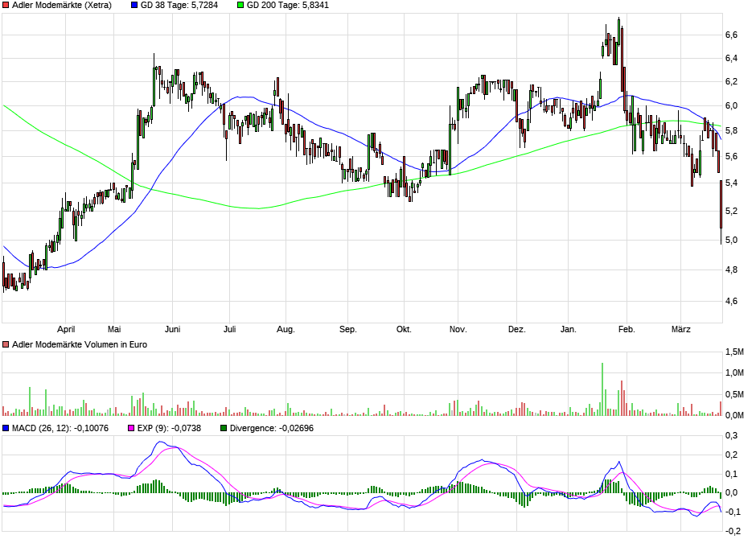
Task: Click the 5,2 price axis value
Action: (731, 211)
